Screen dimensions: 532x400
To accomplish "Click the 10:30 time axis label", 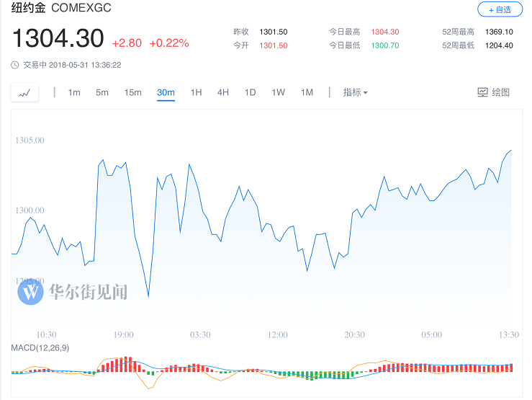I will click(x=47, y=335).
